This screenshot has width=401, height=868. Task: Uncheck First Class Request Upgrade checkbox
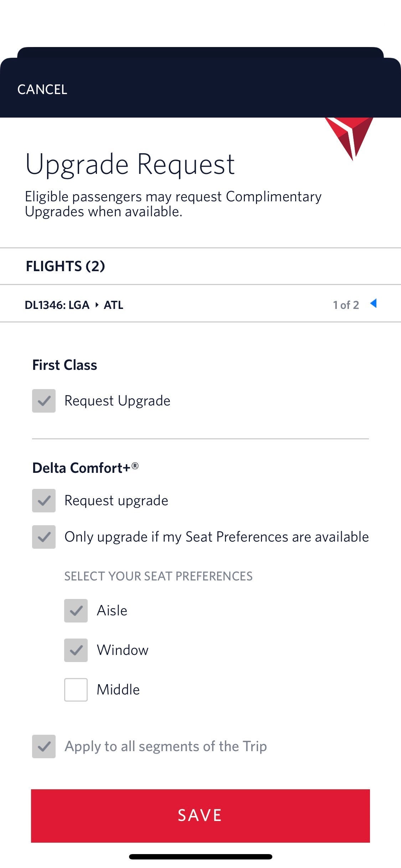click(44, 401)
